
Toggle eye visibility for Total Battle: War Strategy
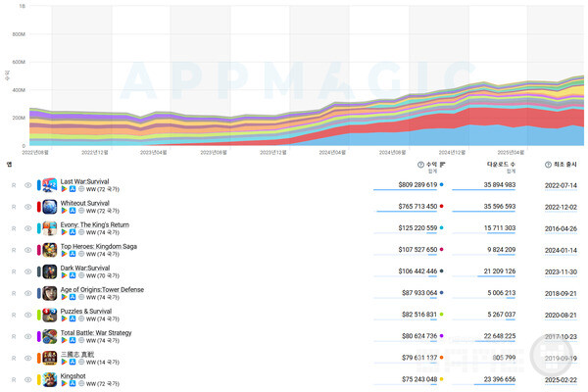pyautogui.click(x=27, y=336)
